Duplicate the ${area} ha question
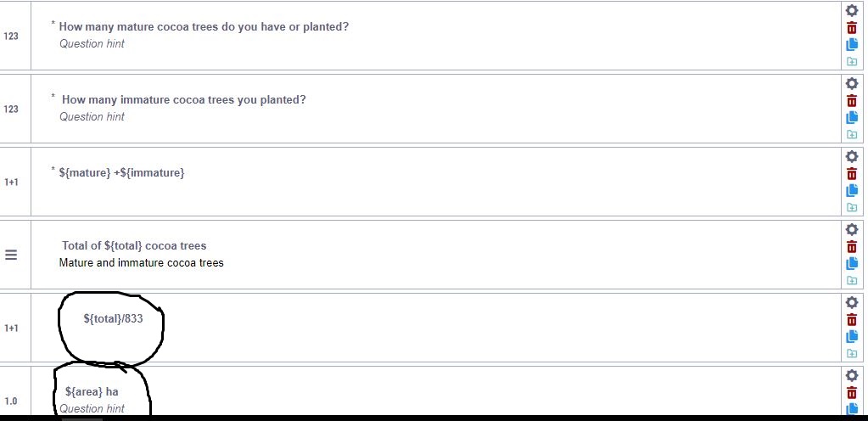Viewport: 868px width, 421px height. pyautogui.click(x=852, y=409)
